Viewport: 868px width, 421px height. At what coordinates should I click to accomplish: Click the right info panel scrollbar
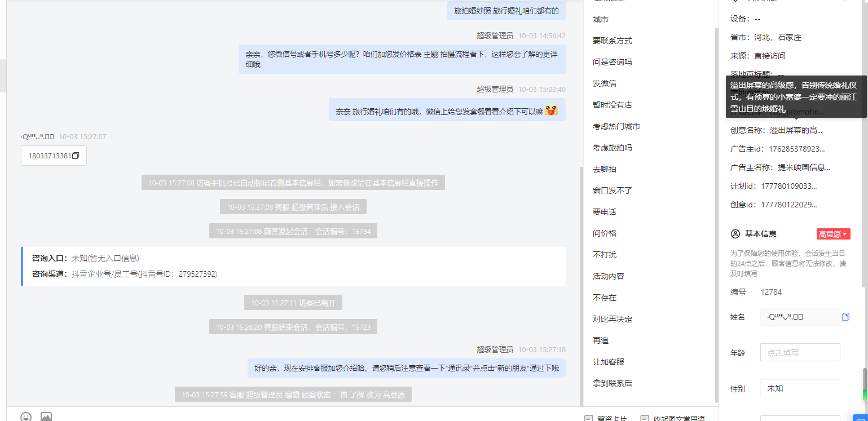(864, 384)
